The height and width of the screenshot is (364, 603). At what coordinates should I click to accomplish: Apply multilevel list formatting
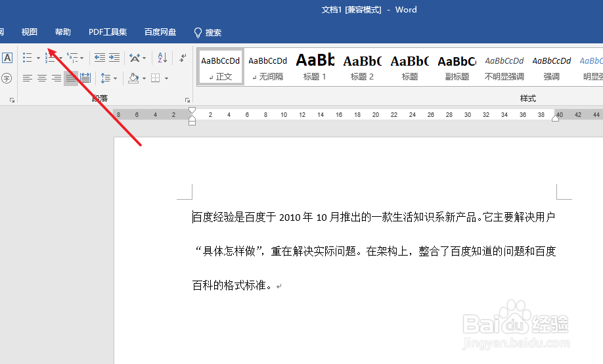pos(72,58)
